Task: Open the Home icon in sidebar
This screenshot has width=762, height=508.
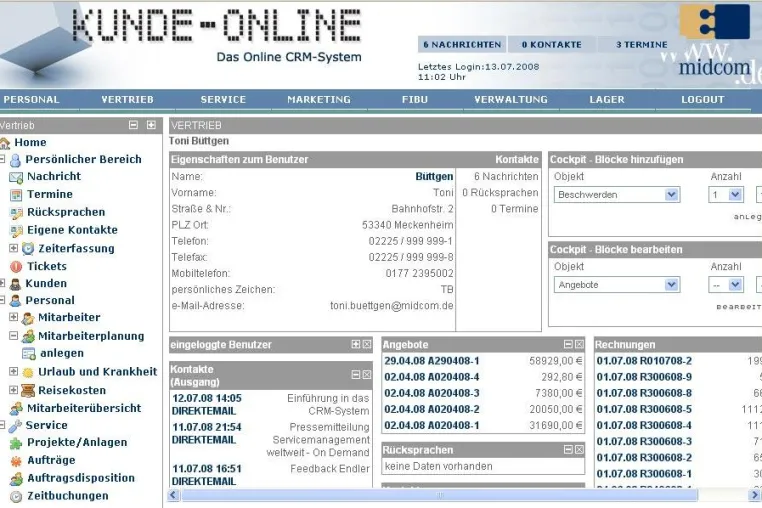Action: coord(5,143)
